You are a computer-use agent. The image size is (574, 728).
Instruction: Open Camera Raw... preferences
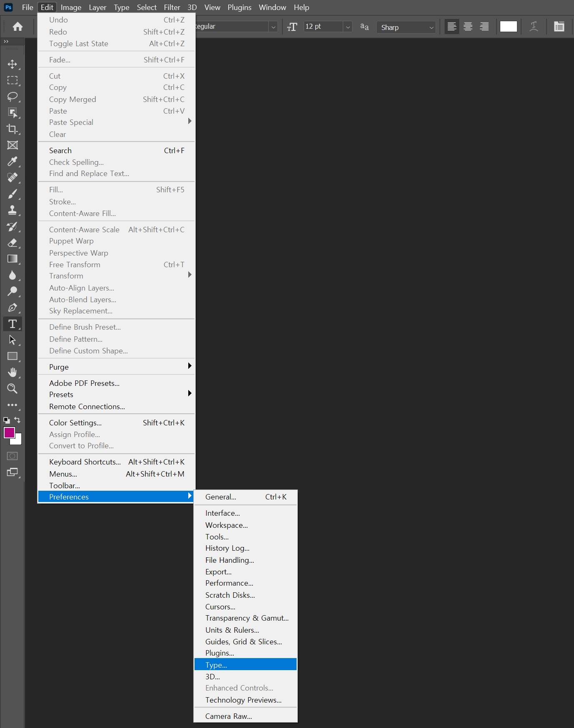click(245, 716)
